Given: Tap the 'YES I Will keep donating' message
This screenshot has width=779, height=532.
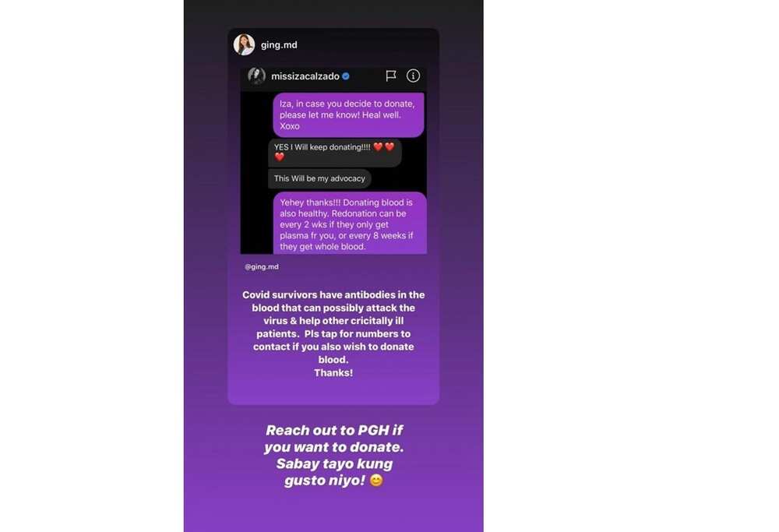Looking at the screenshot, I should click(x=335, y=152).
